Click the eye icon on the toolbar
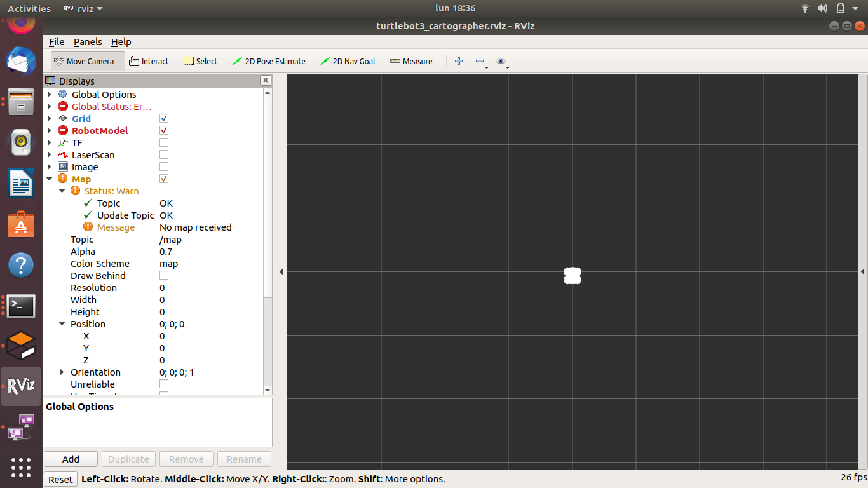 [x=499, y=61]
